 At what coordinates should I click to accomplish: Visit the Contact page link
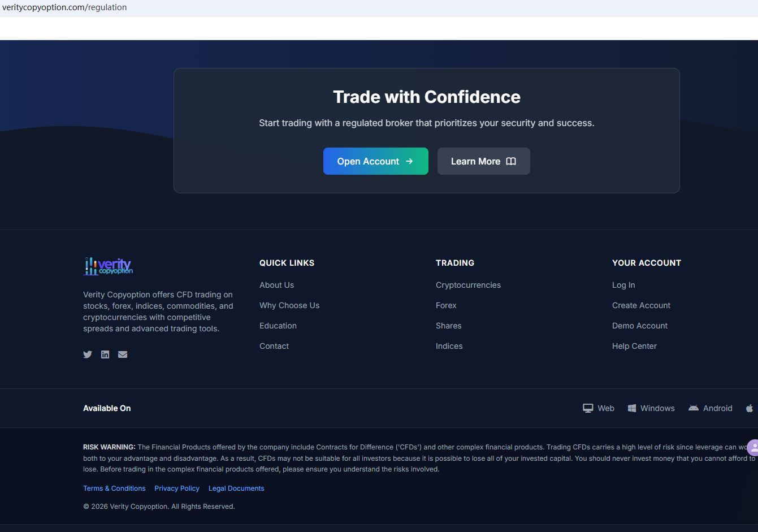(274, 346)
